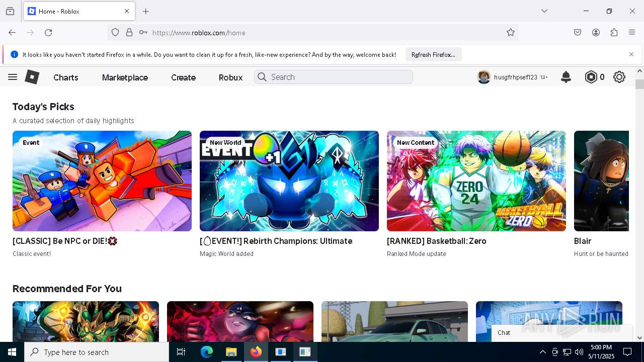Open saved password key permissions icon
The image size is (644, 362).
(143, 33)
